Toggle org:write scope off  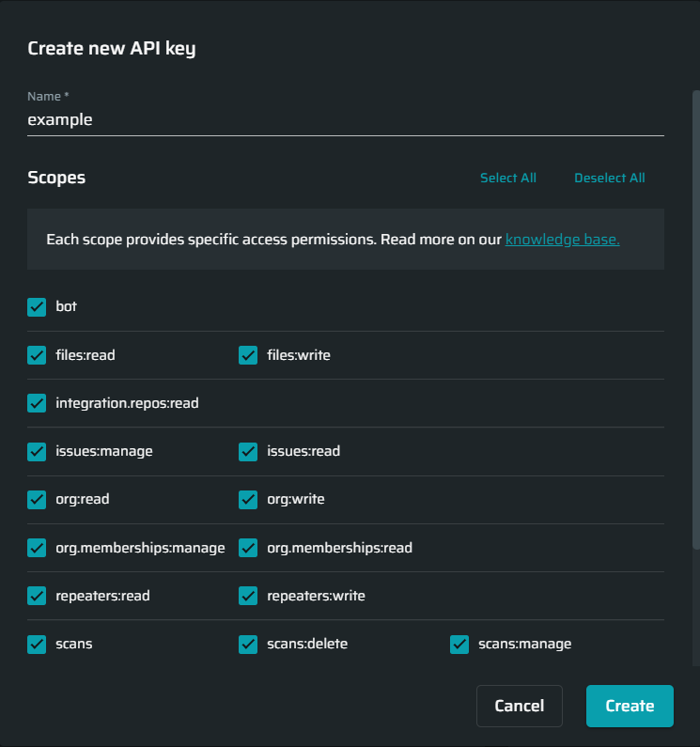[248, 499]
